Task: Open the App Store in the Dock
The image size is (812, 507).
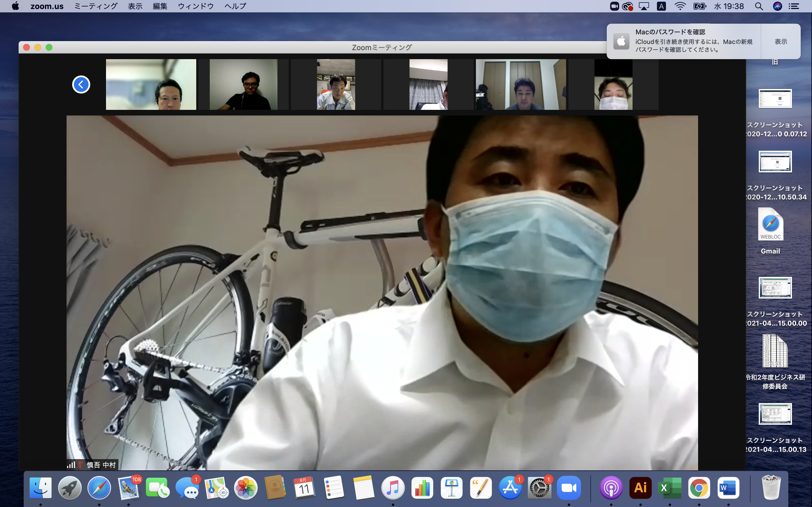Action: [x=510, y=488]
